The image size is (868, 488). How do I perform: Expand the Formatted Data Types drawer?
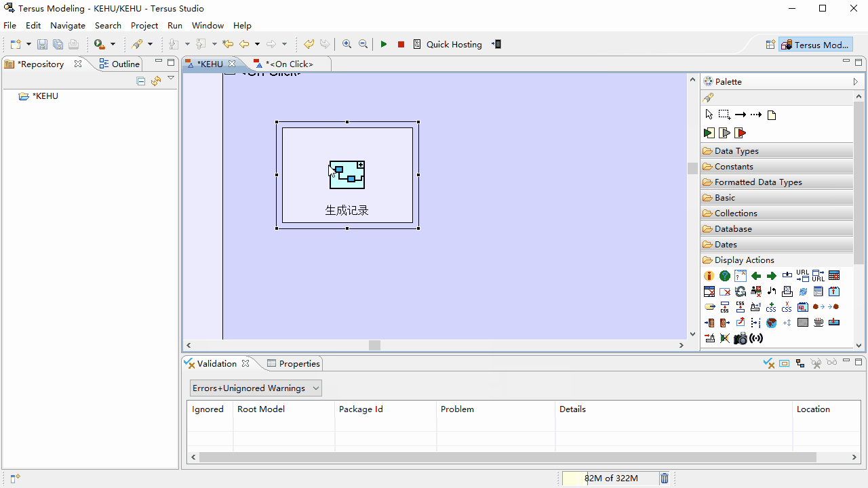click(x=777, y=182)
